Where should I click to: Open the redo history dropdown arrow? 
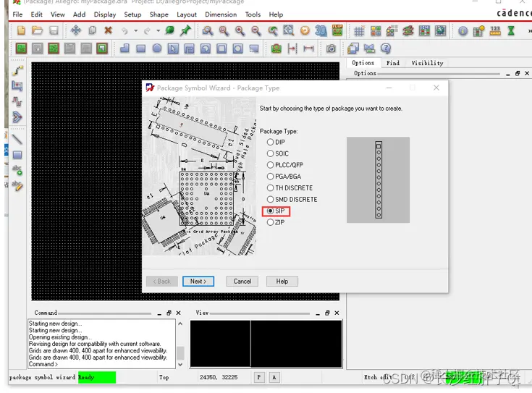(x=158, y=31)
